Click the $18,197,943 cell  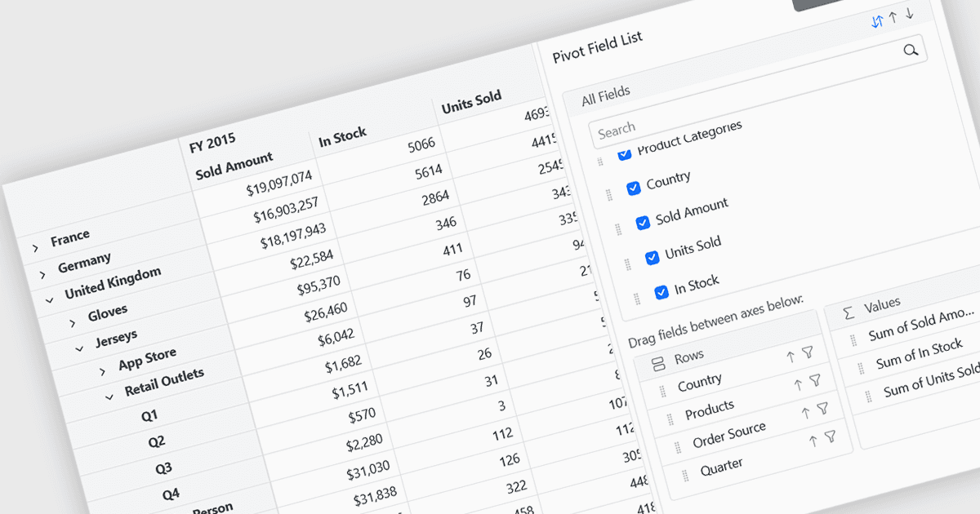[293, 236]
